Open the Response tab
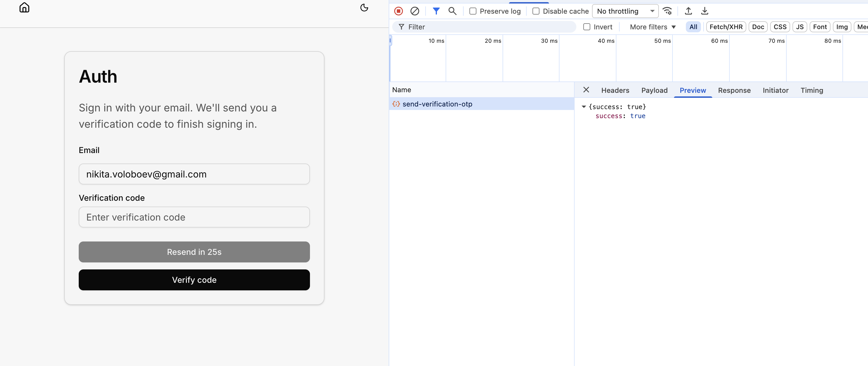Image resolution: width=868 pixels, height=366 pixels. pyautogui.click(x=734, y=90)
